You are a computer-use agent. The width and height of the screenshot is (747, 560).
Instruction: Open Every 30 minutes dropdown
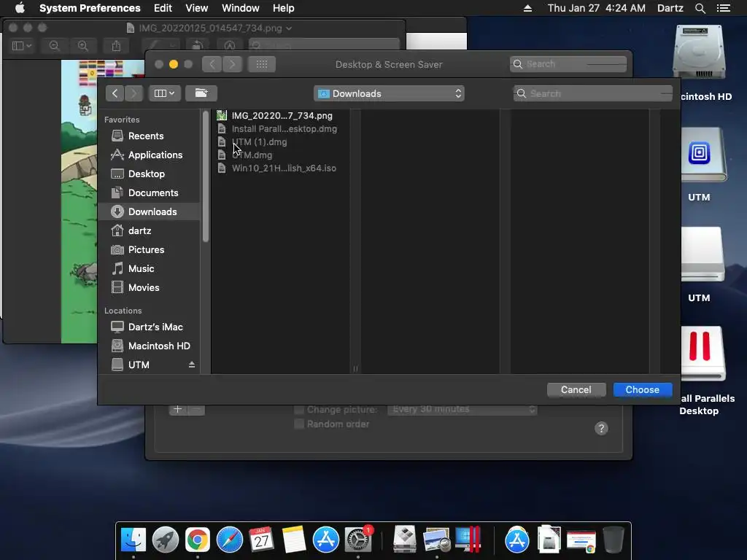pyautogui.click(x=462, y=409)
